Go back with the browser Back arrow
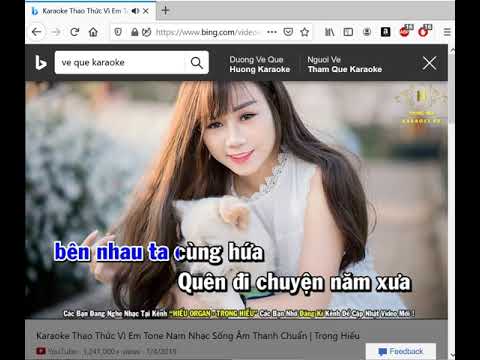 point(36,32)
